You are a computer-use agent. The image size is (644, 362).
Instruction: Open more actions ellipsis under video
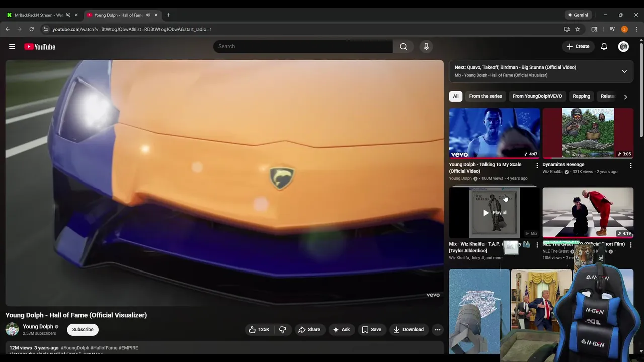point(438,329)
